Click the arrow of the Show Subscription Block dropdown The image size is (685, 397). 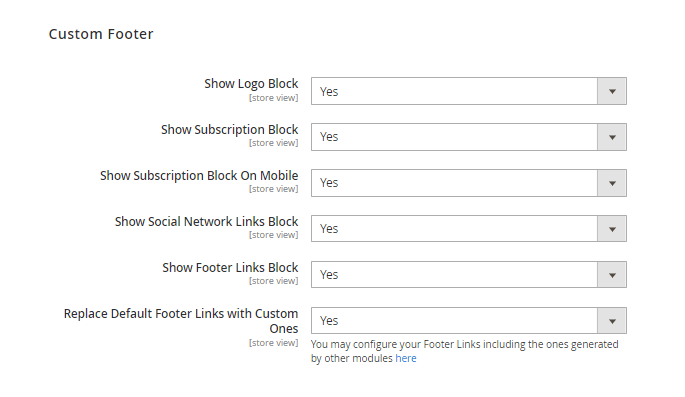point(612,137)
